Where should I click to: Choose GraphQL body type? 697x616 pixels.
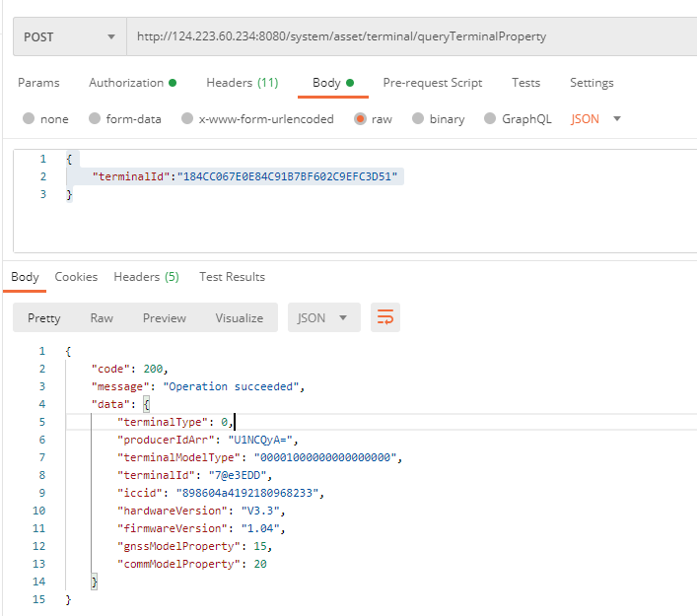pos(489,119)
